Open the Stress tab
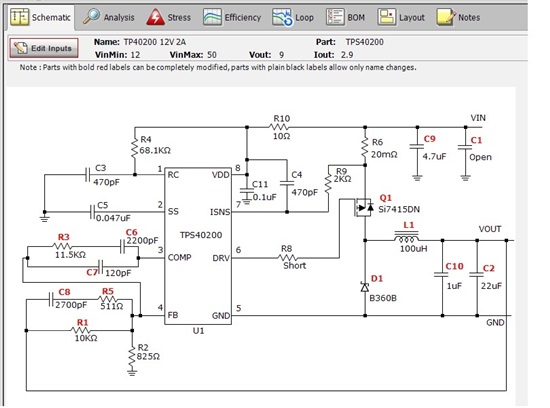This screenshot has width=550, height=408. click(169, 17)
